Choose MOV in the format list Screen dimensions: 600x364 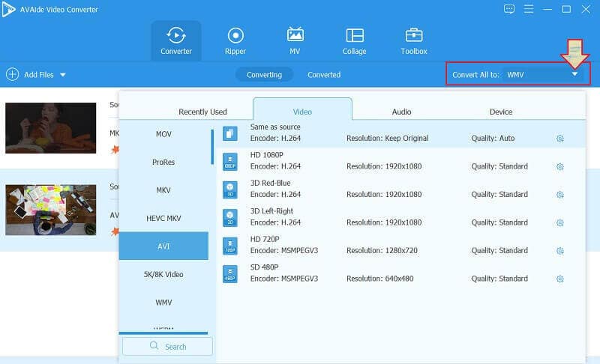click(x=163, y=134)
